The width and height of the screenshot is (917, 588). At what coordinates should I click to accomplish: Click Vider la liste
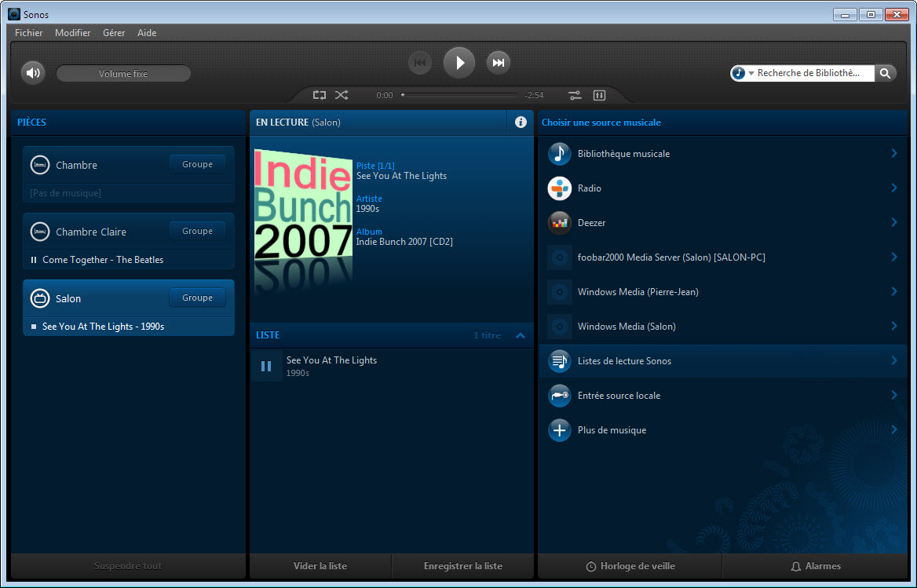[x=320, y=566]
